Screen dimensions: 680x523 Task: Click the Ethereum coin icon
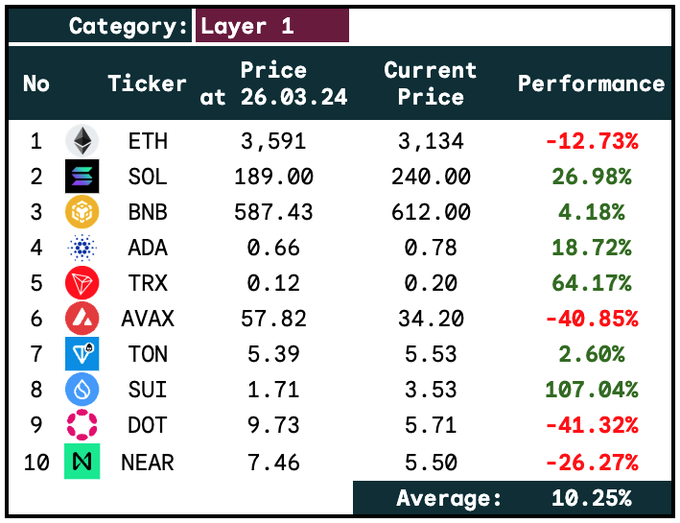[81, 141]
